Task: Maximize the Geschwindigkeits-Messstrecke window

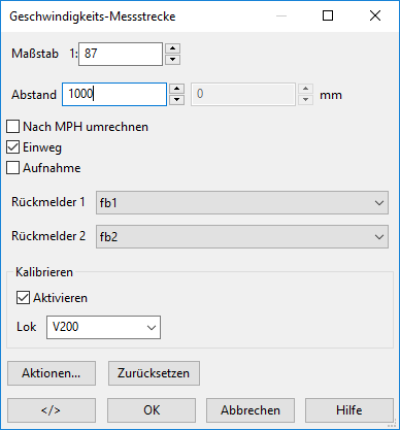Action: click(328, 16)
